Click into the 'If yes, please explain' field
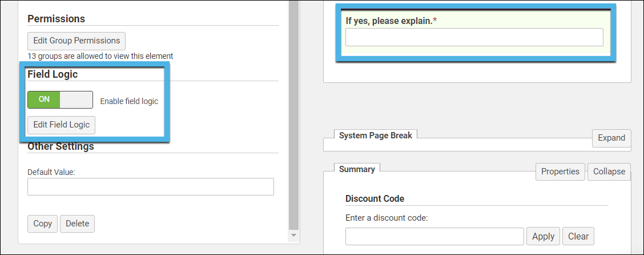Image resolution: width=644 pixels, height=255 pixels. point(474,37)
